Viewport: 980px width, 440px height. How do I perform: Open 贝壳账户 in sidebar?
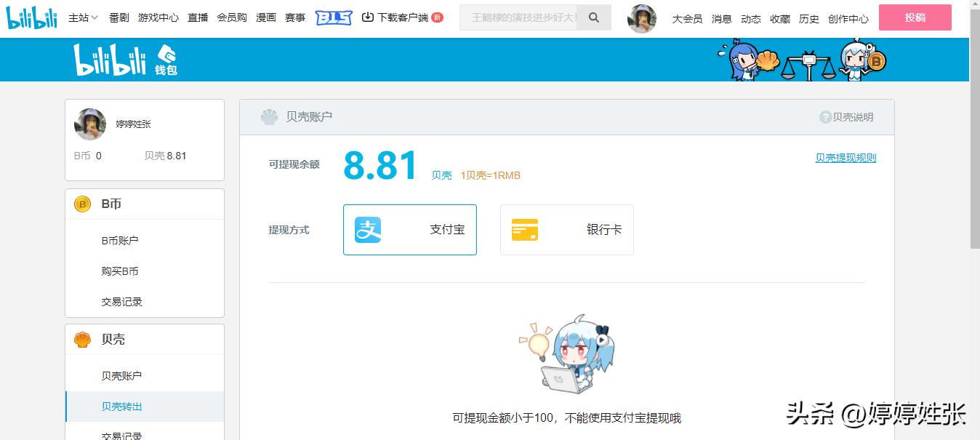point(122,376)
